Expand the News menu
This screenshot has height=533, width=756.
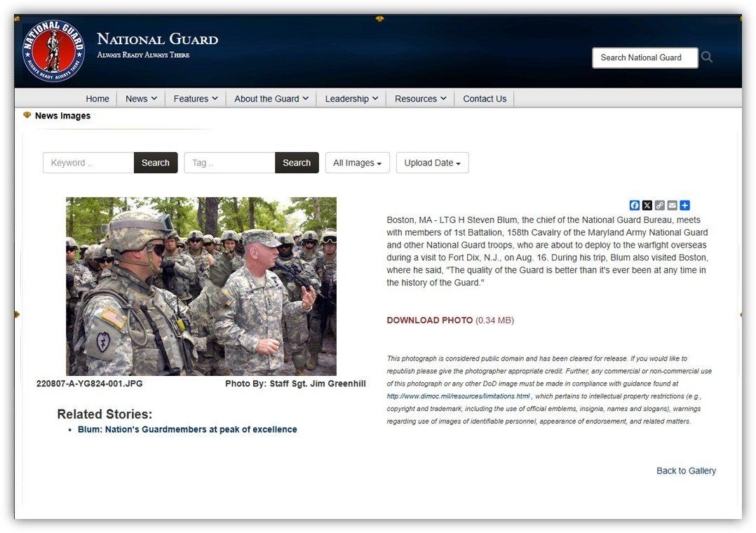pos(141,99)
